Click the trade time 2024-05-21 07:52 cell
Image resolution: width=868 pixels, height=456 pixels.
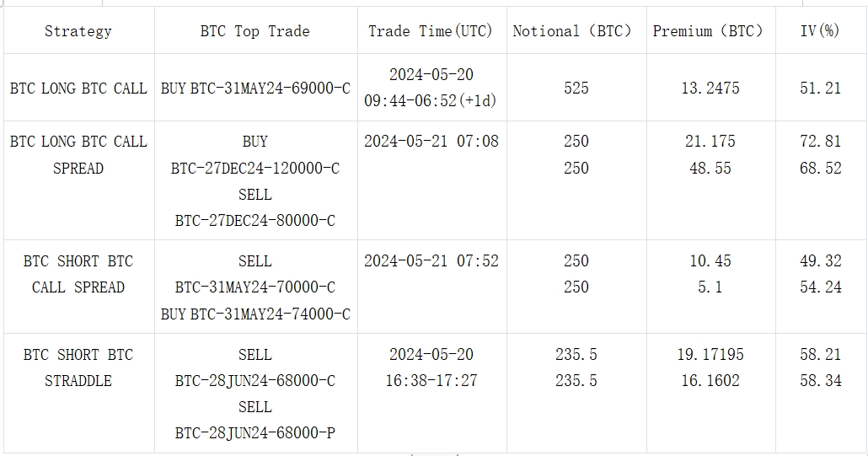coord(431,287)
